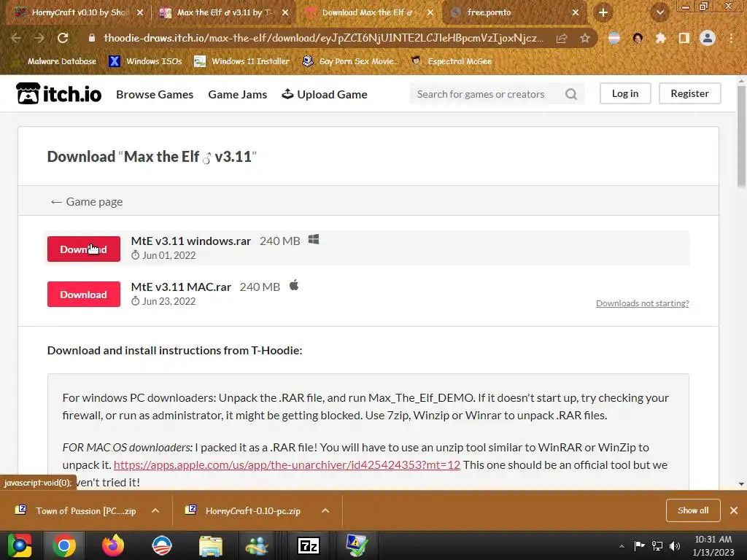
Task: Close the downloads bar
Action: [734, 510]
